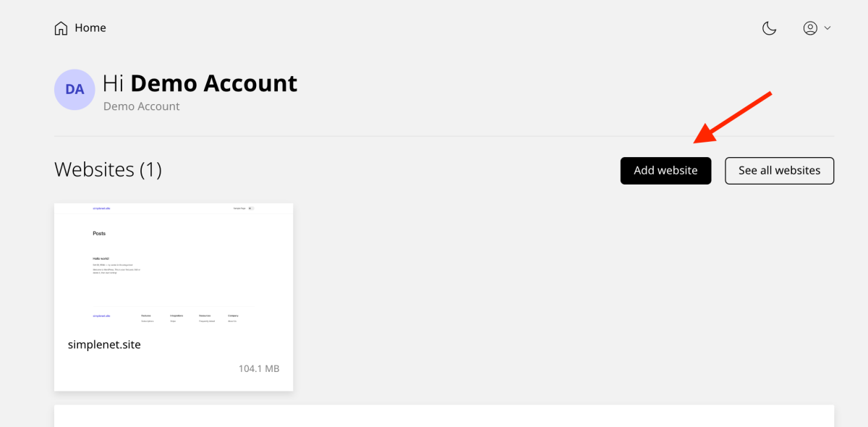Click Stripe under Integrations in preview footer
Image resolution: width=868 pixels, height=427 pixels.
click(x=174, y=321)
